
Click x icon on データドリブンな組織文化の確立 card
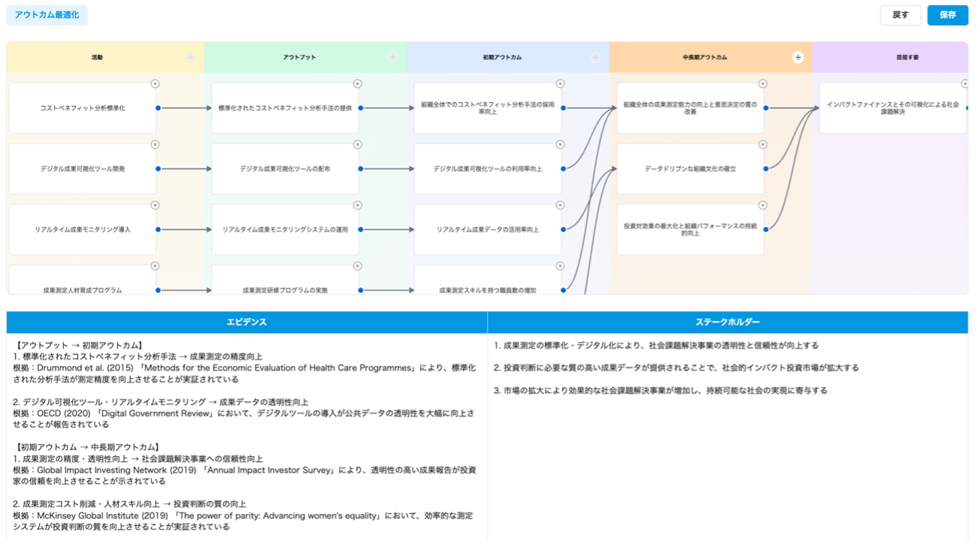pyautogui.click(x=763, y=144)
